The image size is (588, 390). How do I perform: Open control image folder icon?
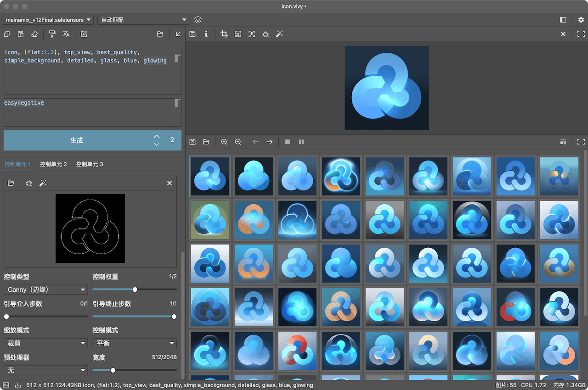[11, 183]
